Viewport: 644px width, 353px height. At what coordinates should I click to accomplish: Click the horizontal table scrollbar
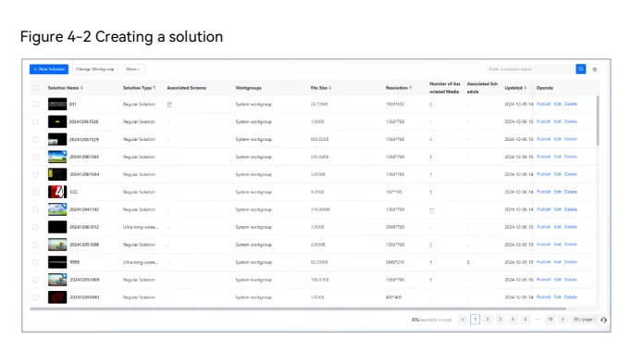(298, 309)
